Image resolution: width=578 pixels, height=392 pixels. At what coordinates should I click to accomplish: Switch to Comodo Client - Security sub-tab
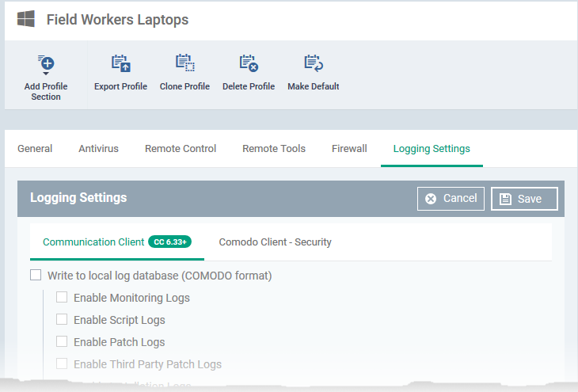275,242
